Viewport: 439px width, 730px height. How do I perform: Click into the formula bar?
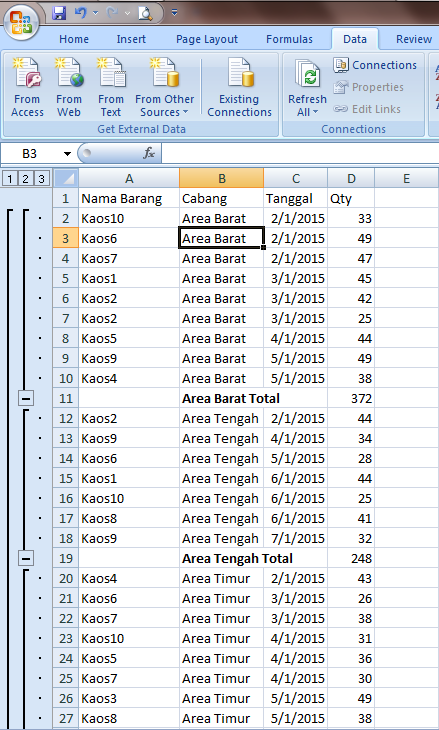point(300,153)
